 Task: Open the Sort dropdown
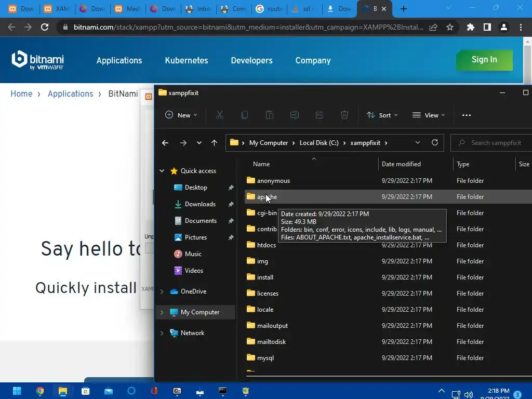(382, 115)
